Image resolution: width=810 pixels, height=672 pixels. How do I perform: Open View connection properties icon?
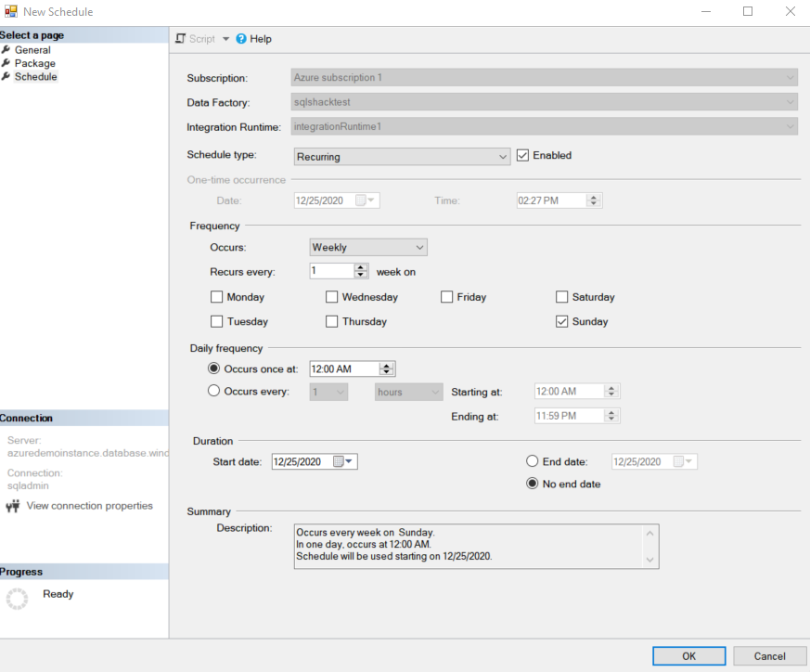pos(13,506)
